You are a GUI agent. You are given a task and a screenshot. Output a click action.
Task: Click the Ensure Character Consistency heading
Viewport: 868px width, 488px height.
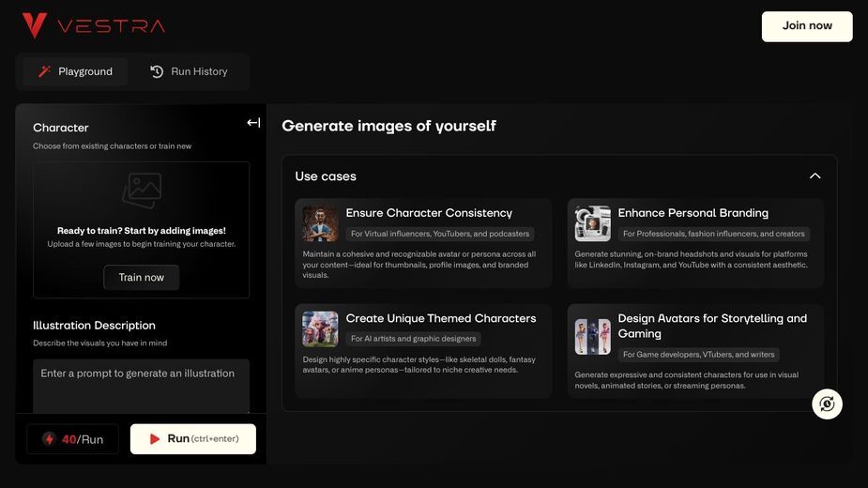pos(429,213)
